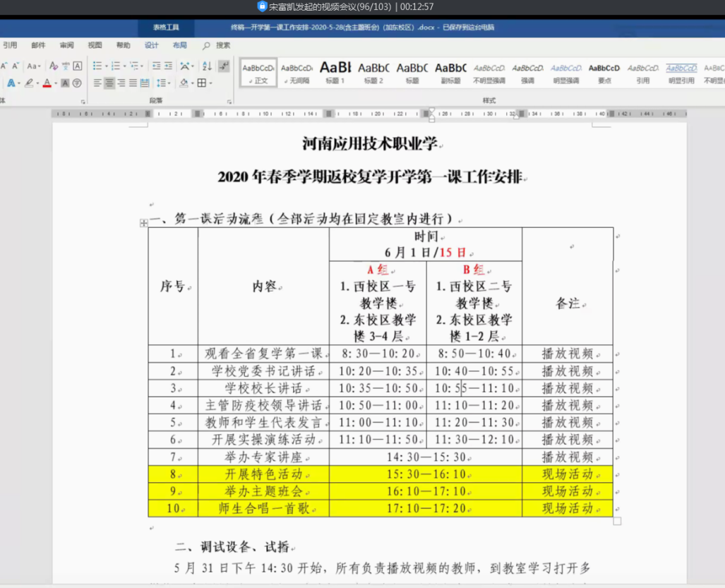Open the line spacing dropdown
Image resolution: width=725 pixels, height=588 pixels.
click(162, 83)
